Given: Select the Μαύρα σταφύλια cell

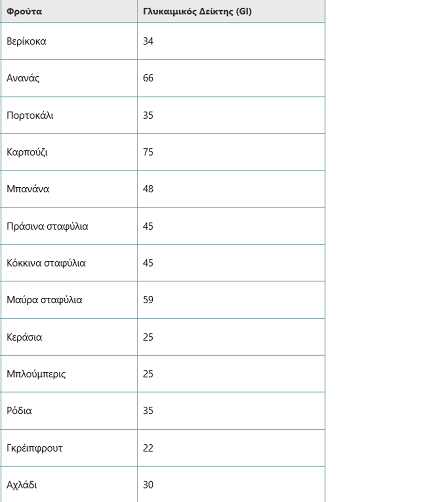Looking at the screenshot, I should (x=69, y=300).
